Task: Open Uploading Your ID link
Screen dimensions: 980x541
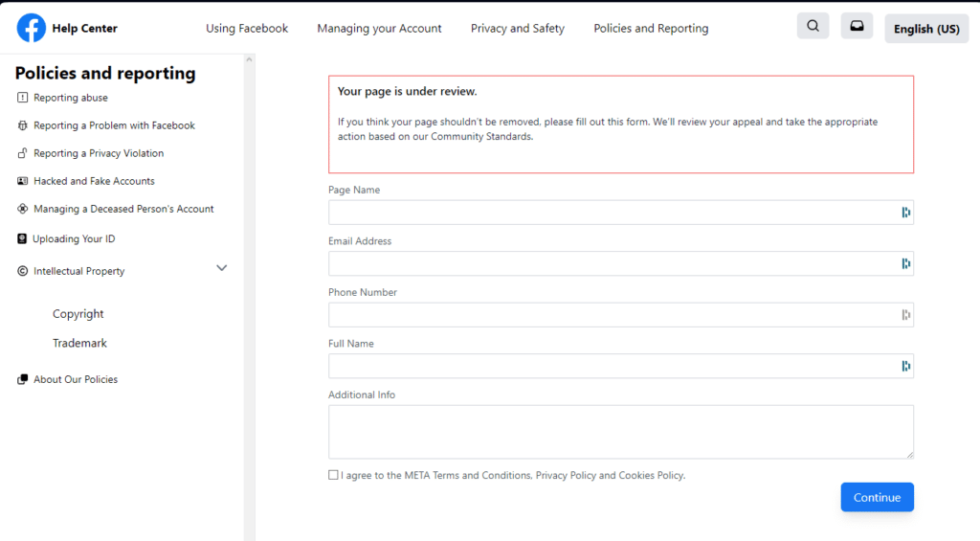Action: click(74, 239)
